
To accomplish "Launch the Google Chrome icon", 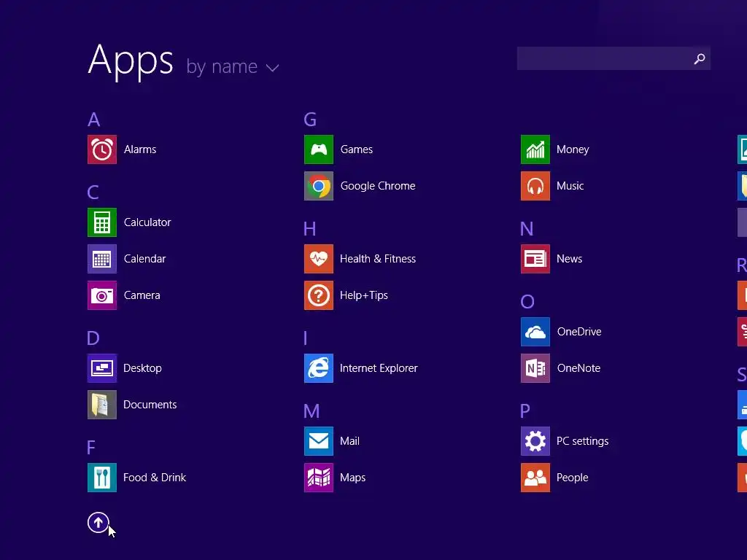I will coord(319,186).
